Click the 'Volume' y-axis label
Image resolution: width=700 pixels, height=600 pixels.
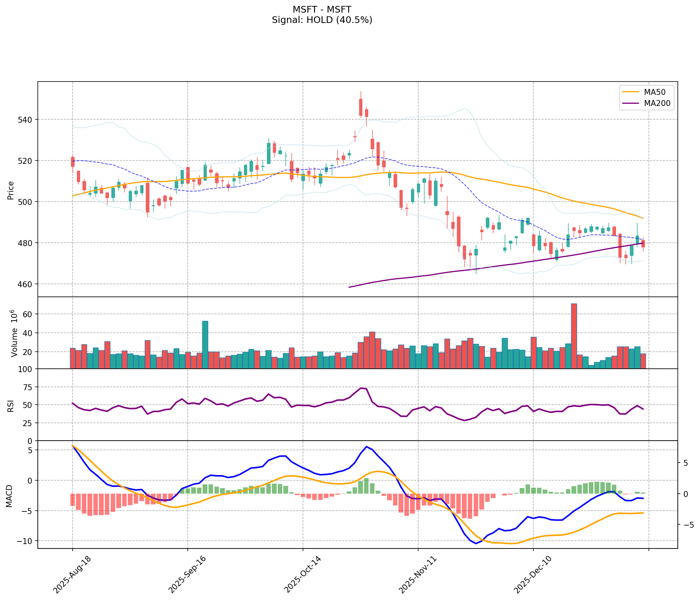click(14, 334)
